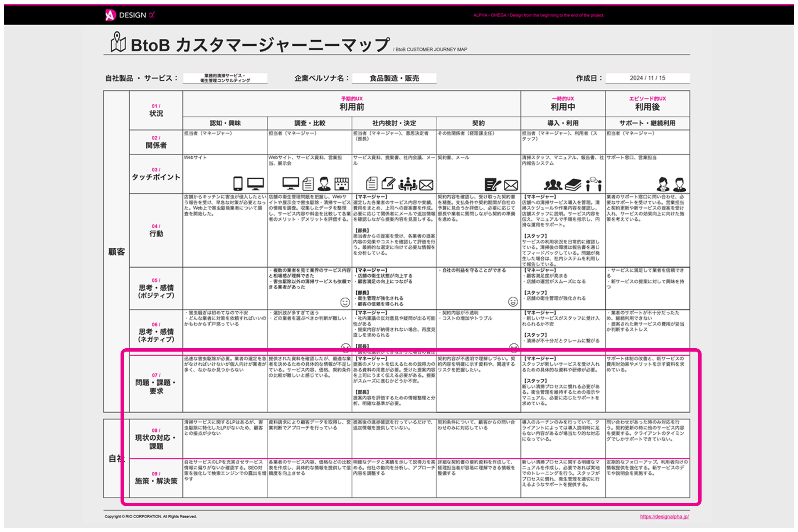Select the contract signing icon under 契約
This screenshot has width=798, height=532.
pos(493,184)
